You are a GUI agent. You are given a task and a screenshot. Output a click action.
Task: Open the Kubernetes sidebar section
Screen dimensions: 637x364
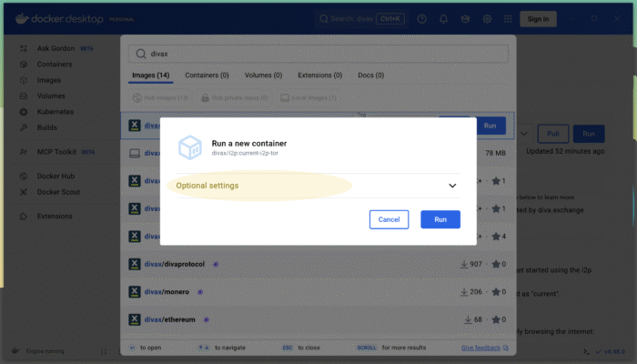[56, 111]
